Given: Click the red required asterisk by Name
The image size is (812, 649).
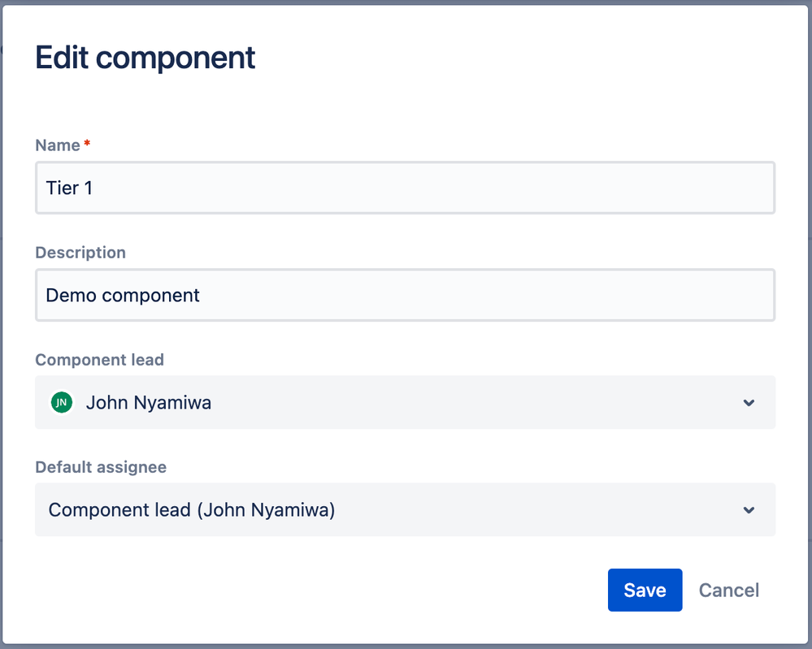Looking at the screenshot, I should (x=87, y=143).
